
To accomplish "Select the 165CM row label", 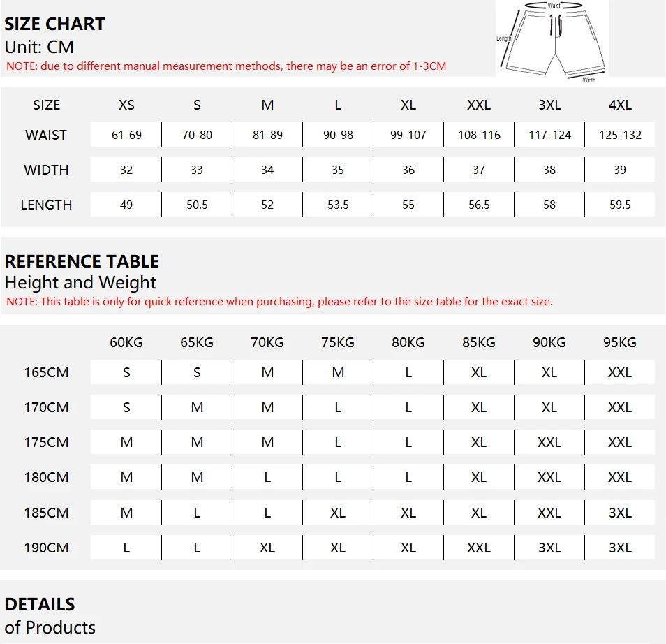I will coord(46,372).
